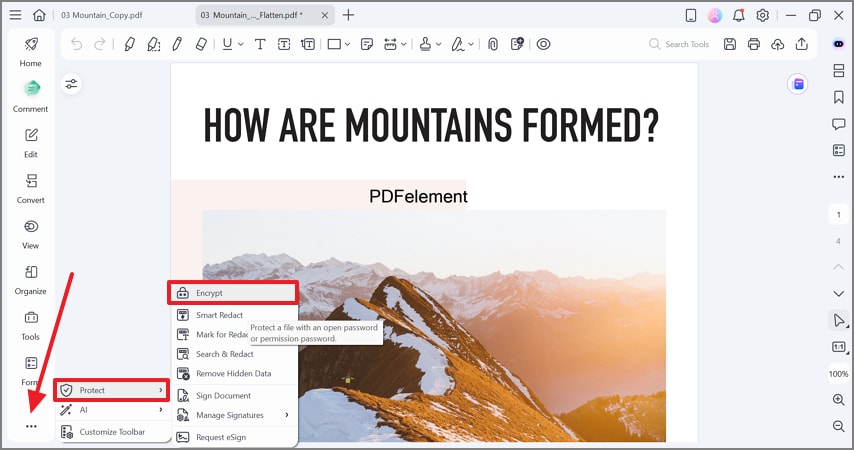Expand Manage Signatures submenu
The width and height of the screenshot is (854, 450).
pos(234,415)
